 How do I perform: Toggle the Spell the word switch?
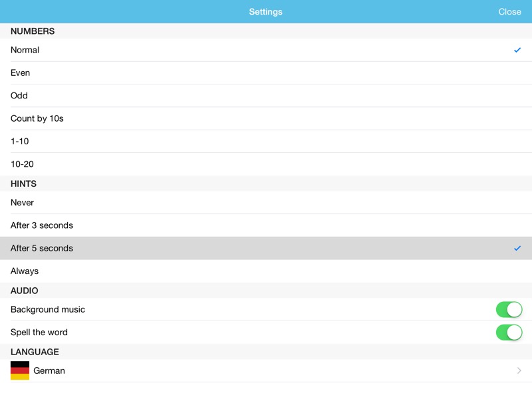click(x=509, y=332)
